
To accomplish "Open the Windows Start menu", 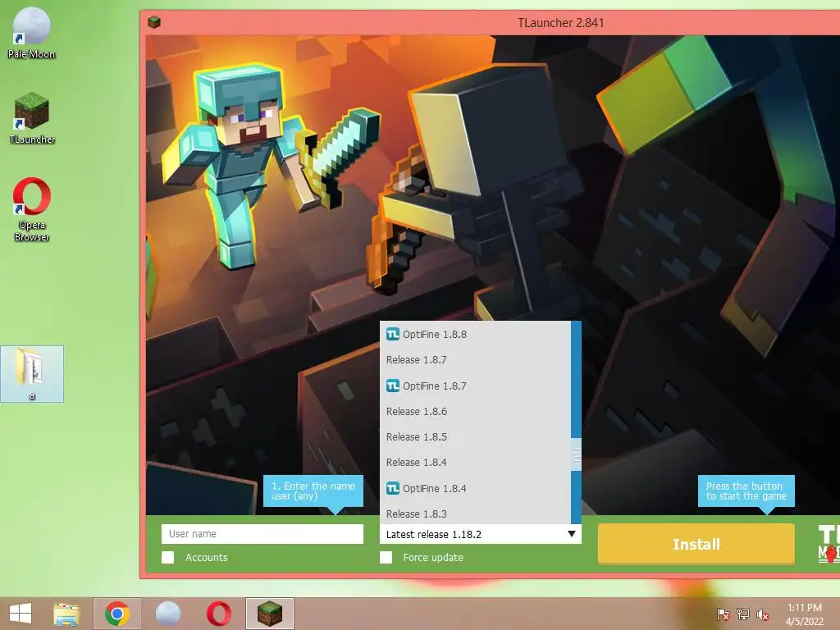I will [x=21, y=614].
